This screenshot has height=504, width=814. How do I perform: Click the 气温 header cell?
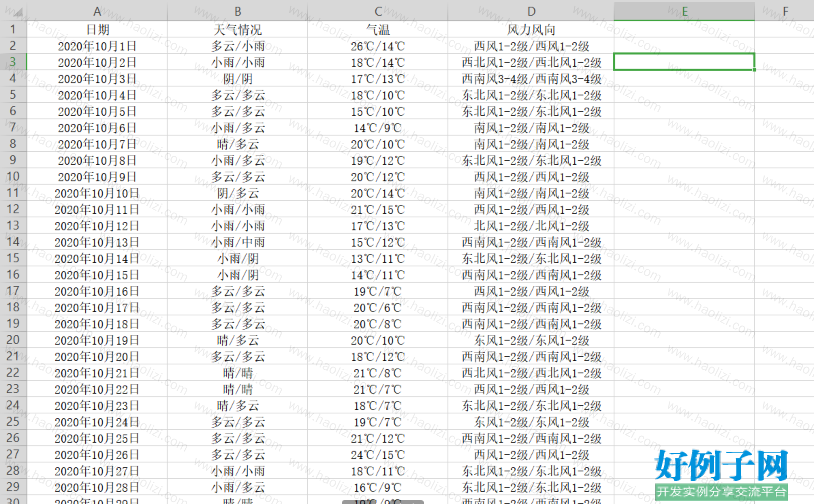pyautogui.click(x=377, y=29)
